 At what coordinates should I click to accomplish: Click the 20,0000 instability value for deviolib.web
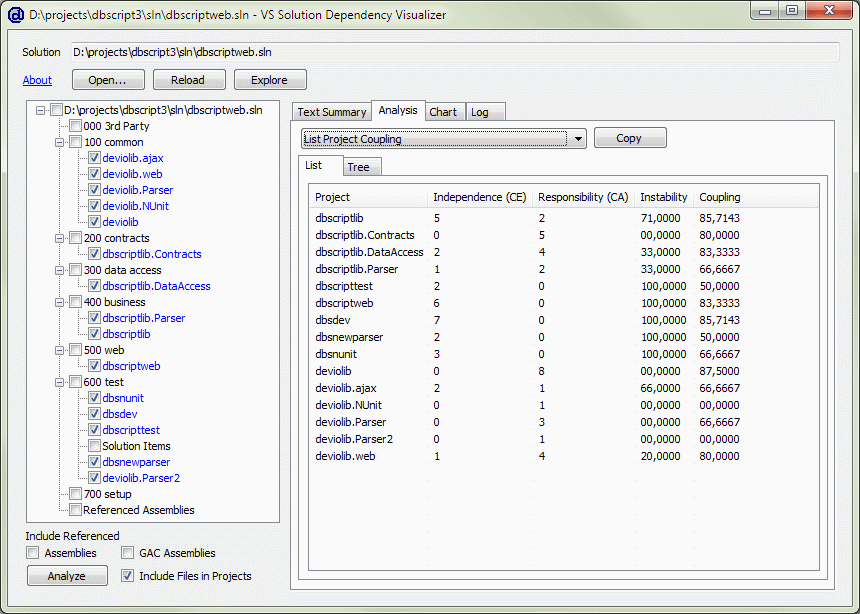pos(660,456)
